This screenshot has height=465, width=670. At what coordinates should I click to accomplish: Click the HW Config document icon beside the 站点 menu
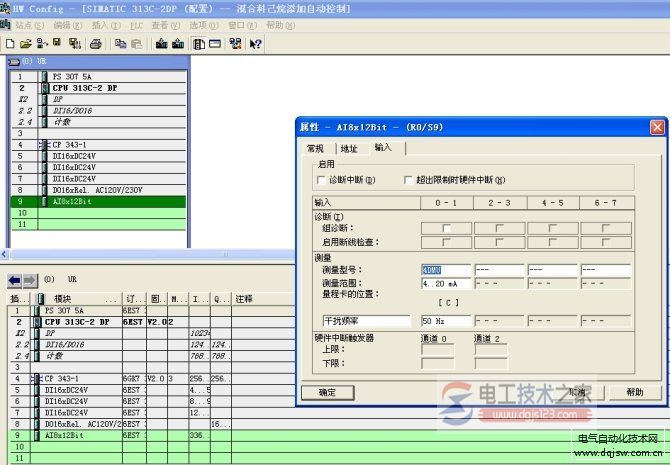pyautogui.click(x=6, y=25)
